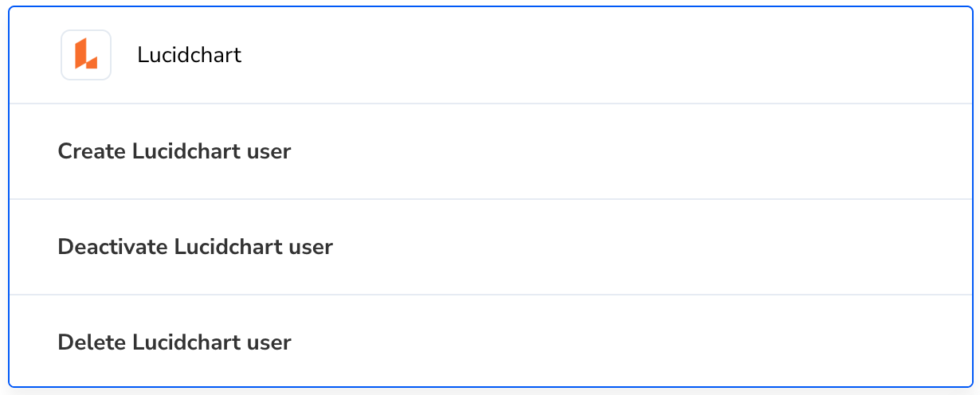Screen dimensions: 980x395
Task: Click the "Create Lucidchart user" text
Action: click(x=174, y=151)
